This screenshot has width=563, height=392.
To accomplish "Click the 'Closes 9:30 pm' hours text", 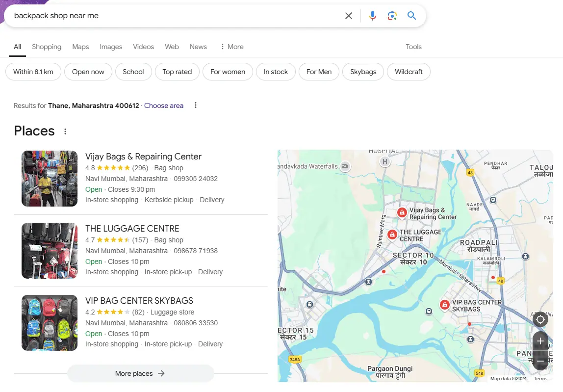I will click(x=131, y=189).
